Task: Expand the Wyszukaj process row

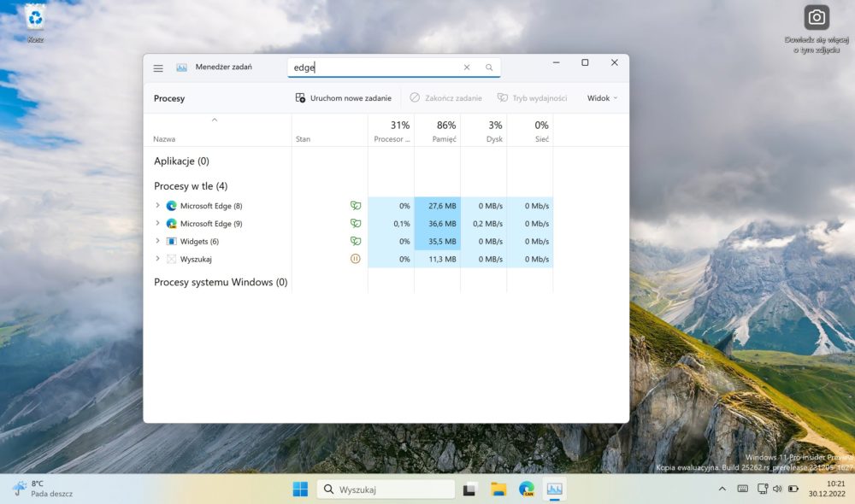Action: click(x=157, y=259)
